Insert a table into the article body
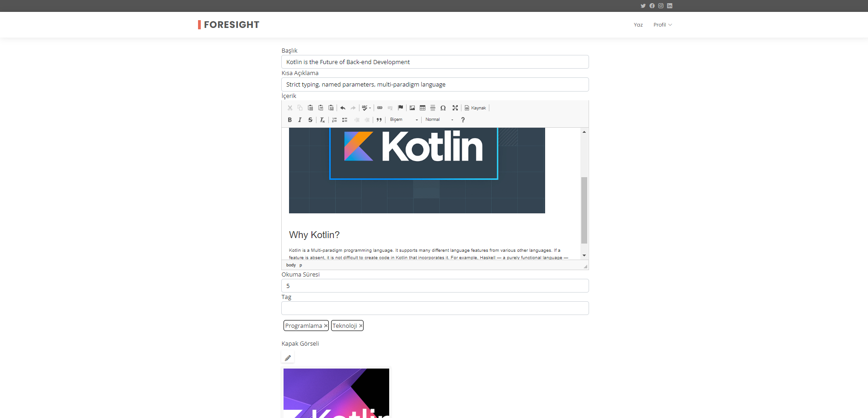The height and width of the screenshot is (418, 868). (x=422, y=108)
